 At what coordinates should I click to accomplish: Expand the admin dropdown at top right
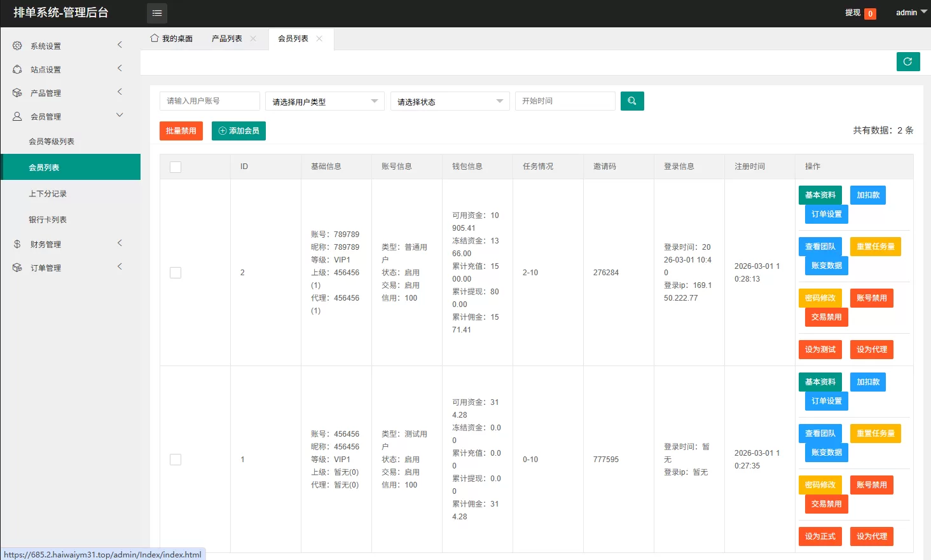coord(909,12)
